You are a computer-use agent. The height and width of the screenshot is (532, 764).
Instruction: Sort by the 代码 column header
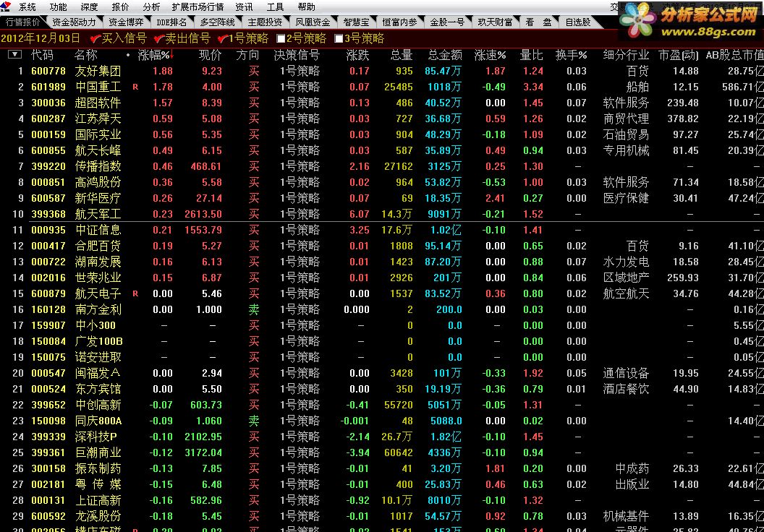coord(43,55)
